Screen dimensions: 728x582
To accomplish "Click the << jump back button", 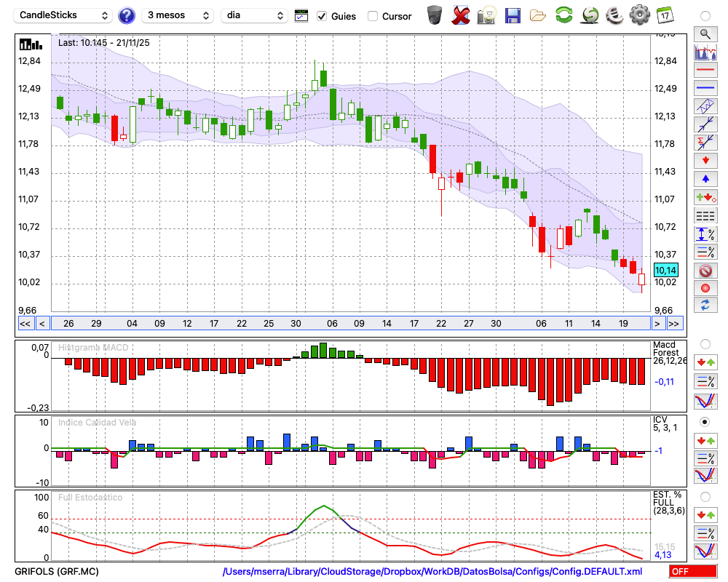I will tap(25, 324).
